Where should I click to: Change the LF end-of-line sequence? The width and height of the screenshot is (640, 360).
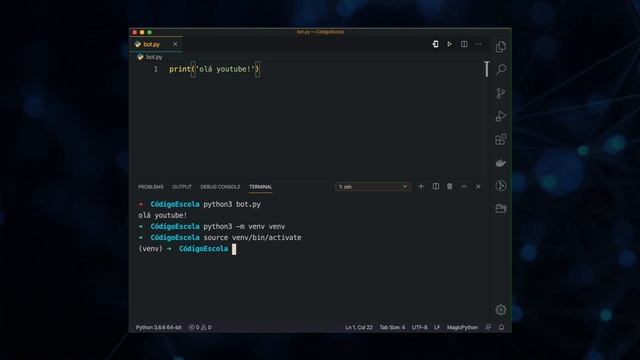(437, 327)
